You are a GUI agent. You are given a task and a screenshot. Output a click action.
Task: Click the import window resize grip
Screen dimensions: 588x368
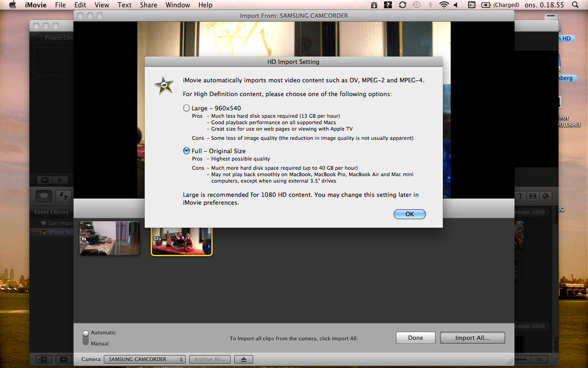(x=510, y=361)
